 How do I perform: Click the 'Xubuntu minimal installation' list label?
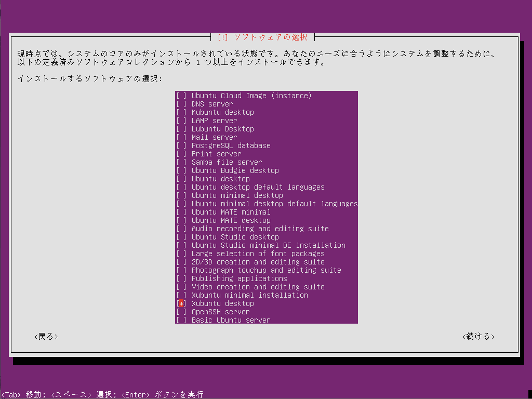(250, 295)
